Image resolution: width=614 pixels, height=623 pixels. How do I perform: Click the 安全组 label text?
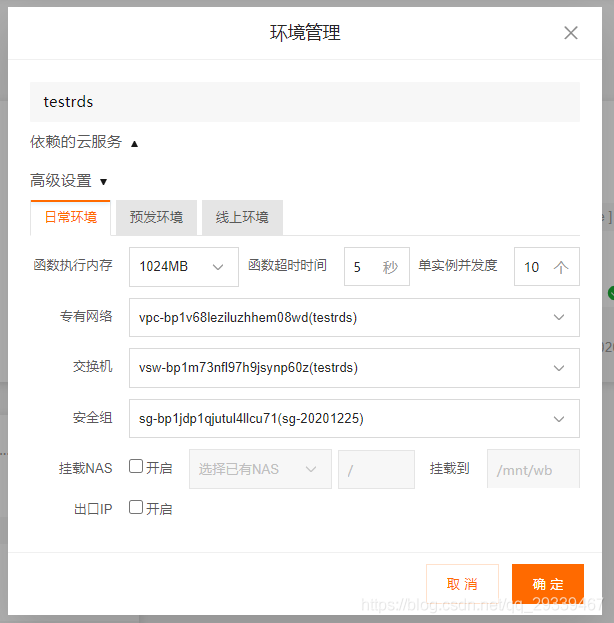point(93,418)
